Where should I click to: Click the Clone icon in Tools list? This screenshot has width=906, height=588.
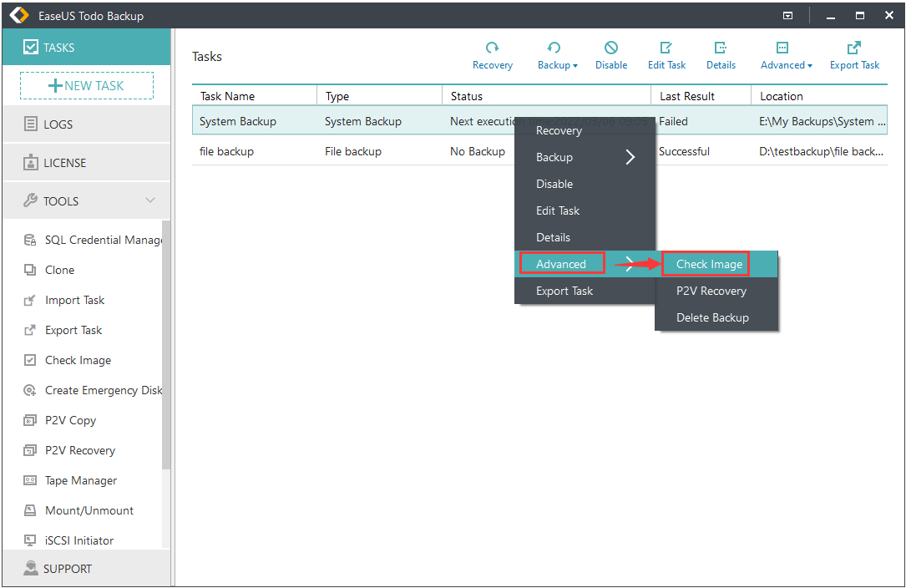coord(30,270)
